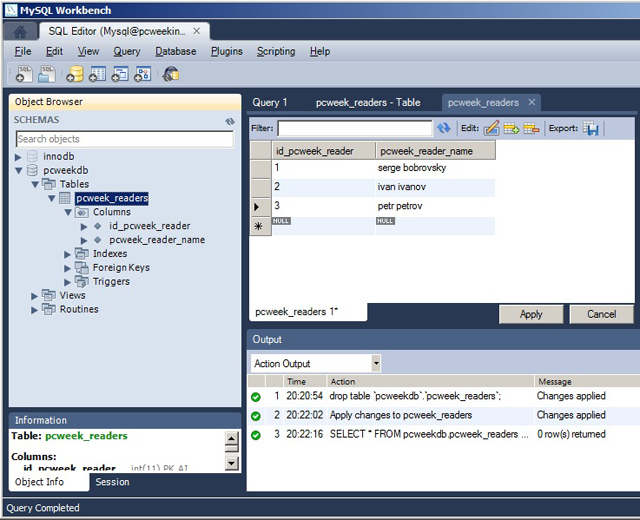Open the Action Output dropdown
640x520 pixels.
(x=376, y=363)
